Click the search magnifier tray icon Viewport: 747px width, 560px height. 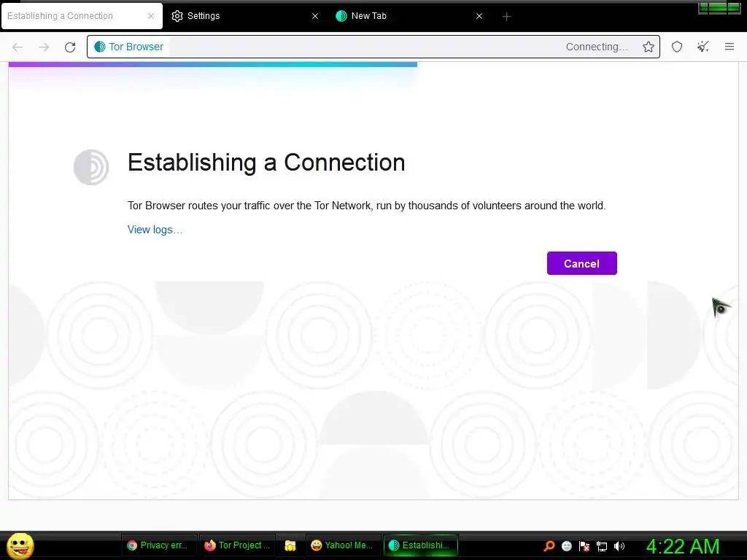[549, 546]
